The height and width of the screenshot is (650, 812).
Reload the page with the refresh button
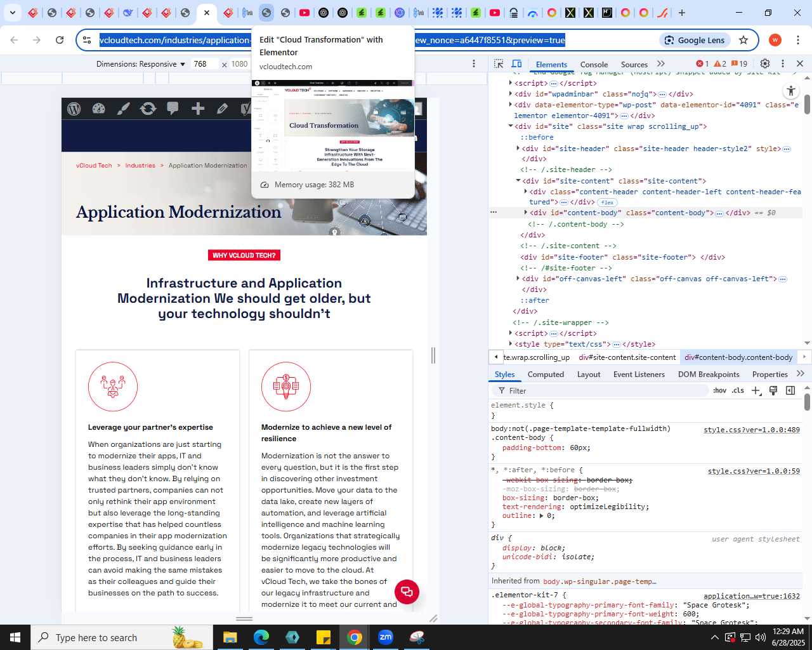(60, 40)
